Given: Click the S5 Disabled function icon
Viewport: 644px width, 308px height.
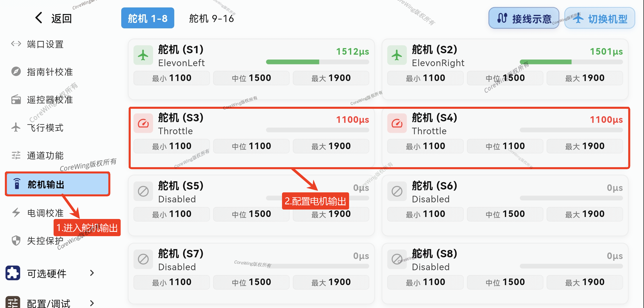Looking at the screenshot, I should point(143,191).
